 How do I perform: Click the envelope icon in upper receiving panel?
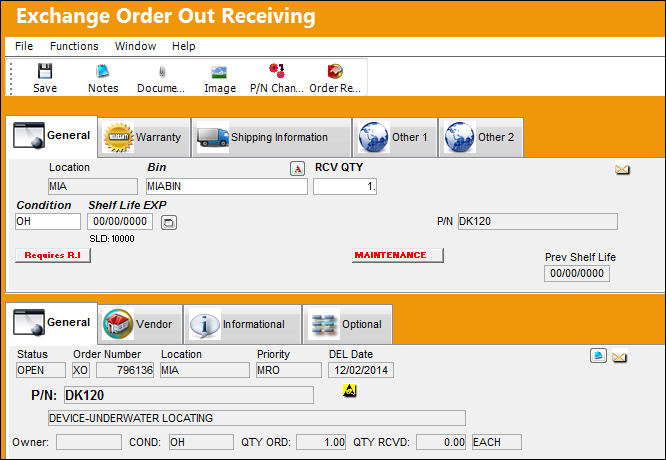[x=622, y=170]
